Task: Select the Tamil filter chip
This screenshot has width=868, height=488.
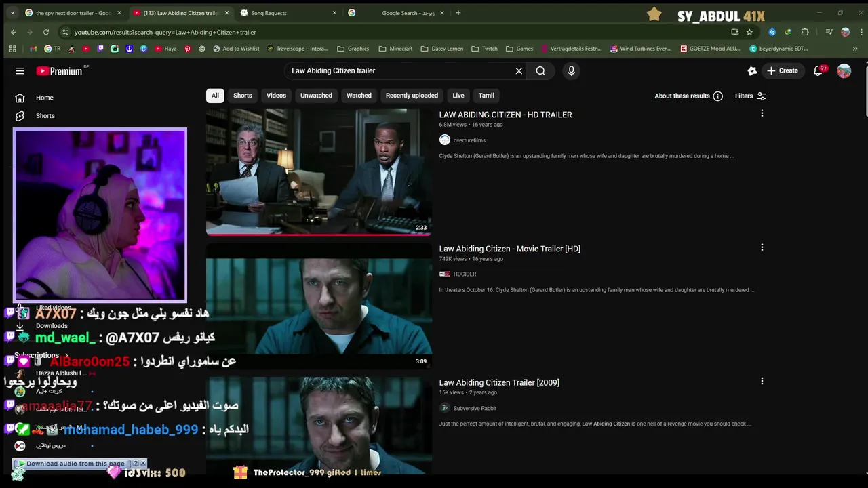Action: click(x=486, y=96)
